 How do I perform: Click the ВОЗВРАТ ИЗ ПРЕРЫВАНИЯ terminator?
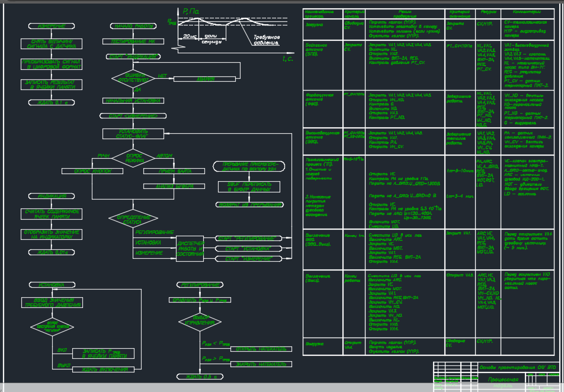click(249, 205)
